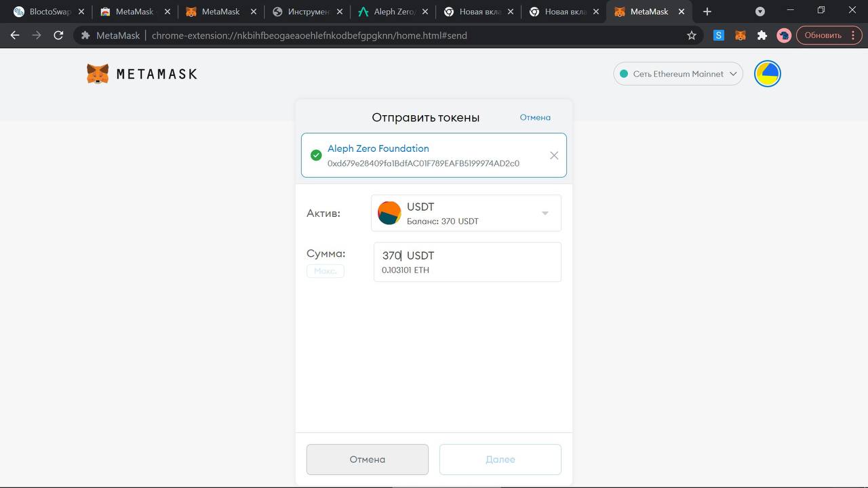Click the amount input field showing 370
868x488 pixels.
467,262
